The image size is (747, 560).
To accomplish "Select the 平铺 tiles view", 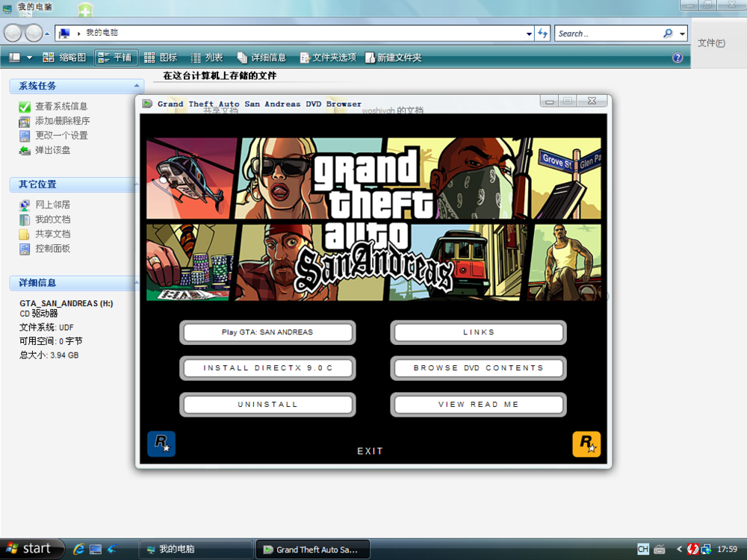I will click(x=116, y=57).
